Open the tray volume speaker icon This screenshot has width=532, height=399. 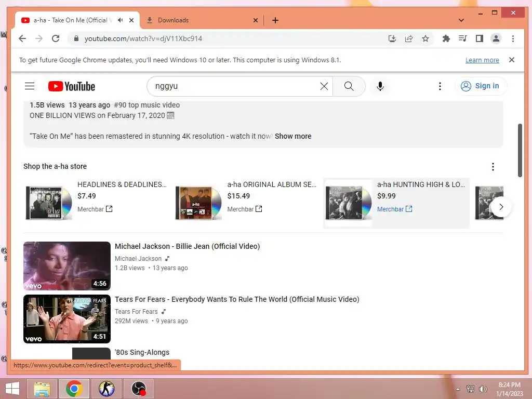(x=483, y=389)
